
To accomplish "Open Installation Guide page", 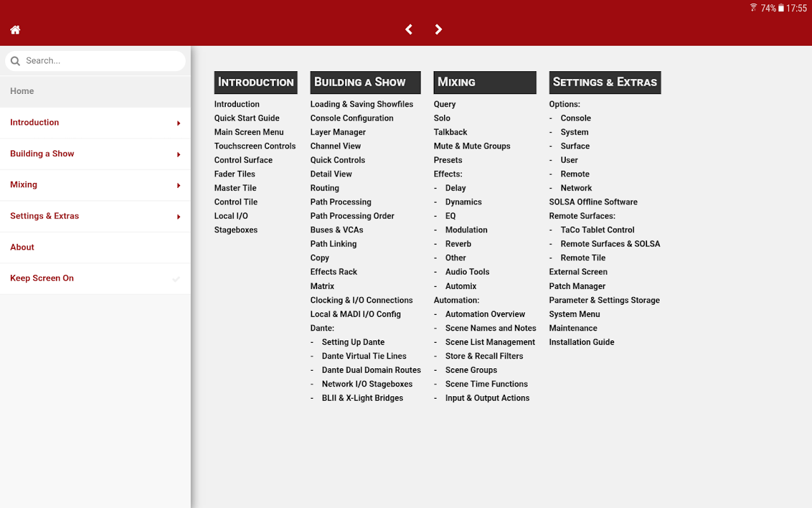I will pyautogui.click(x=582, y=342).
